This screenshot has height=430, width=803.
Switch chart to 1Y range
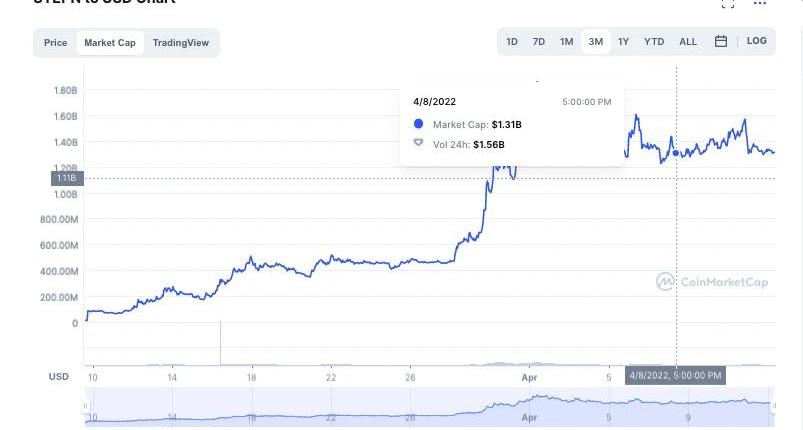pyautogui.click(x=624, y=42)
